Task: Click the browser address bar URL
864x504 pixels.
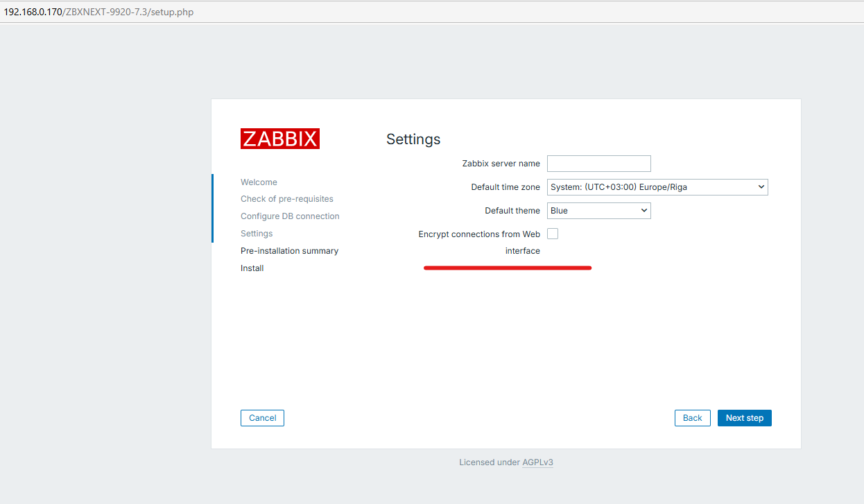Action: (98, 12)
